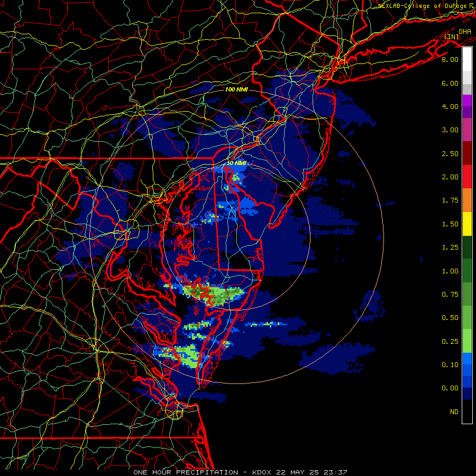Click the 0.00 legend value
This screenshot has height=476, width=476.
[450, 388]
